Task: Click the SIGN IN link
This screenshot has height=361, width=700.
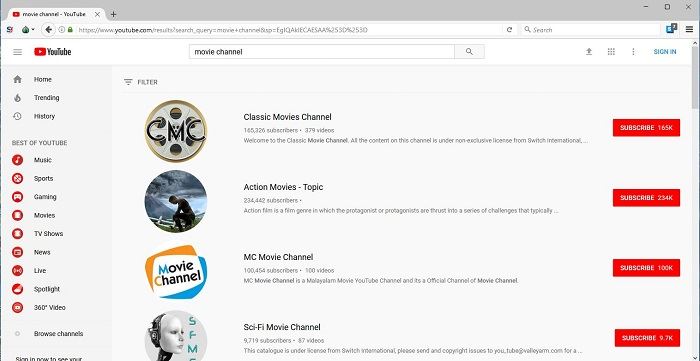Action: point(665,52)
